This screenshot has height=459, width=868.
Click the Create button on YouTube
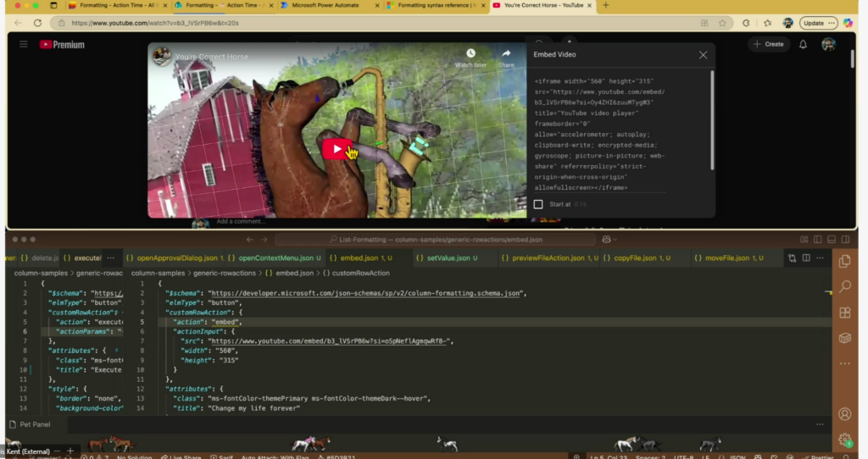(768, 44)
